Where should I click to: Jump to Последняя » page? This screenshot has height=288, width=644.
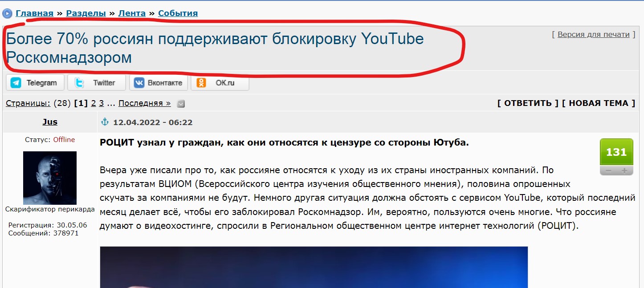pyautogui.click(x=144, y=103)
